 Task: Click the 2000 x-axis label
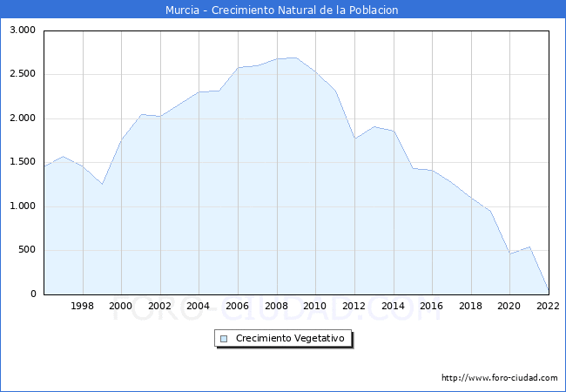click(120, 306)
